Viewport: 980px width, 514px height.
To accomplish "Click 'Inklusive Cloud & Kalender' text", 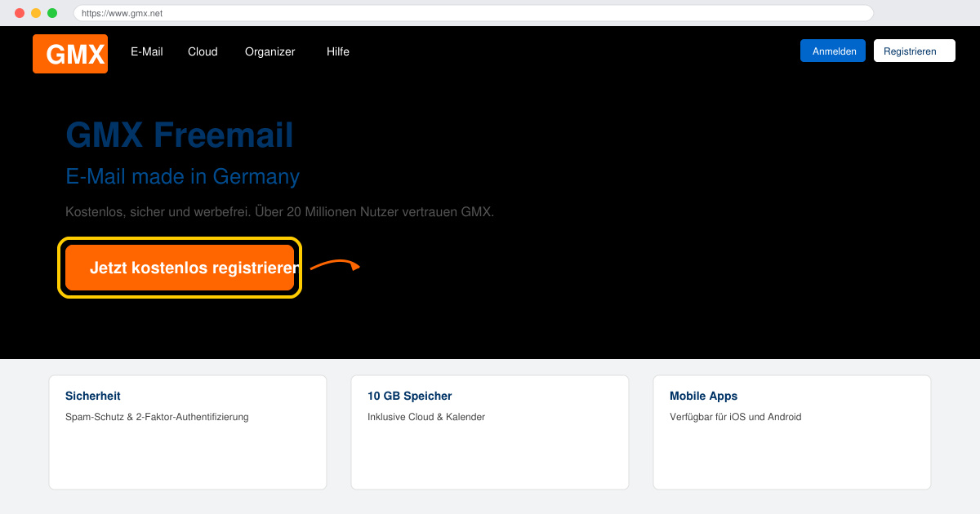I will (x=426, y=417).
